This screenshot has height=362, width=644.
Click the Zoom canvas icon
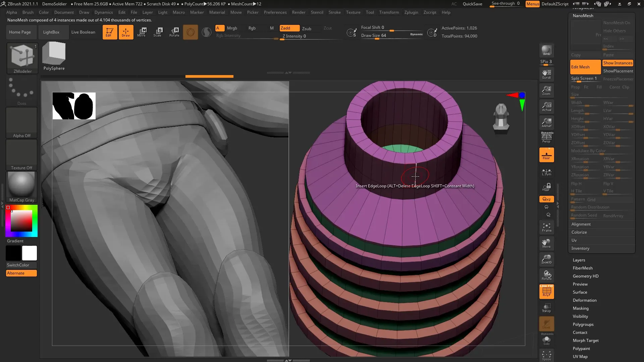[x=546, y=90]
